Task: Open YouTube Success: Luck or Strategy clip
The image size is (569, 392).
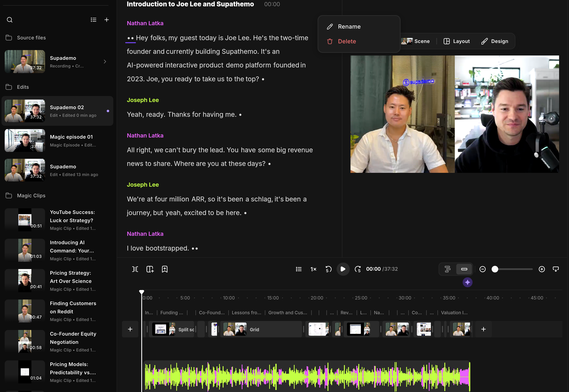Action: coord(57,220)
